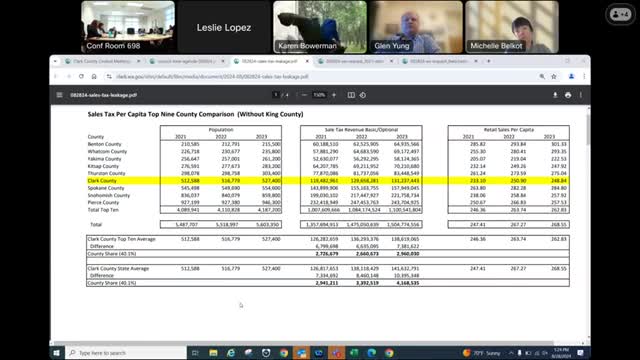Image resolution: width=640 pixels, height=360 pixels.
Task: Open Excel from the taskbar
Action: (354, 353)
